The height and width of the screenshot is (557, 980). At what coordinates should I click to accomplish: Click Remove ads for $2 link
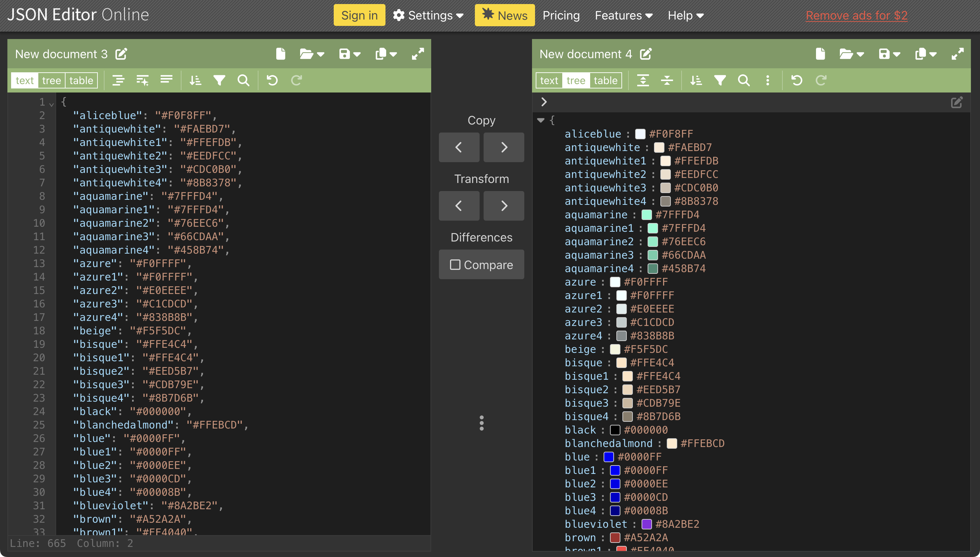click(857, 15)
